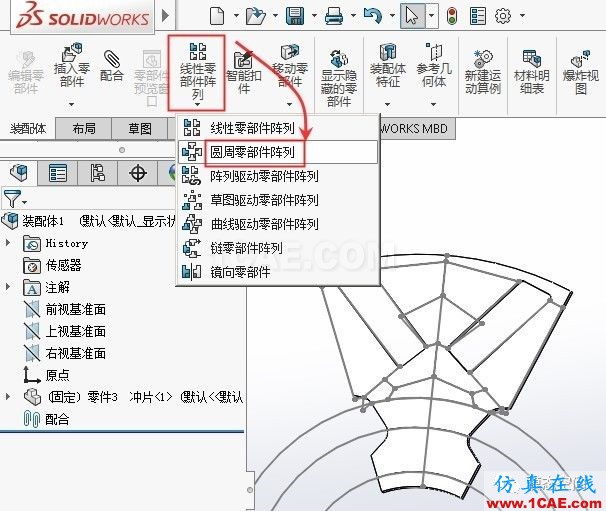Expand the SOLIDWORKS menu arrow

pyautogui.click(x=165, y=16)
